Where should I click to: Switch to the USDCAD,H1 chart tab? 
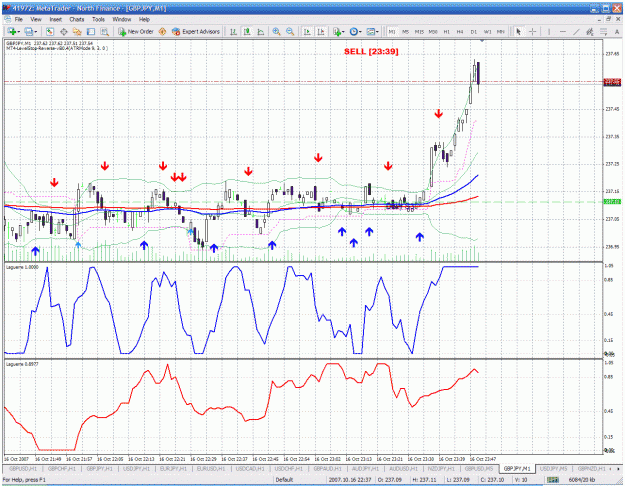tap(250, 468)
